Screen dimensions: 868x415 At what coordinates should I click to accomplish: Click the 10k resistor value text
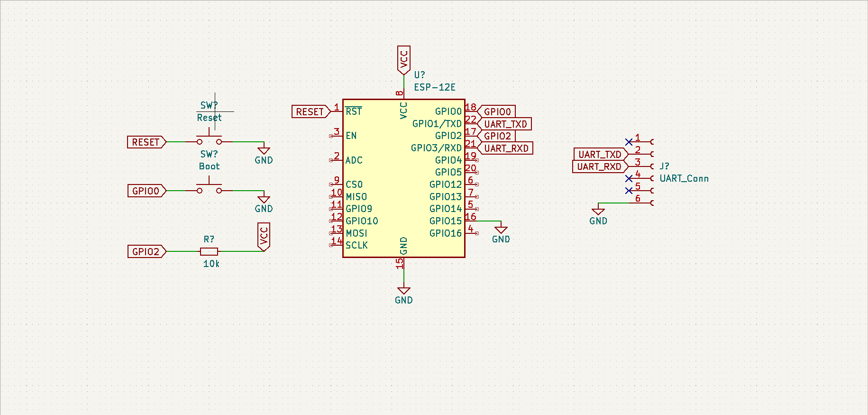(x=211, y=264)
